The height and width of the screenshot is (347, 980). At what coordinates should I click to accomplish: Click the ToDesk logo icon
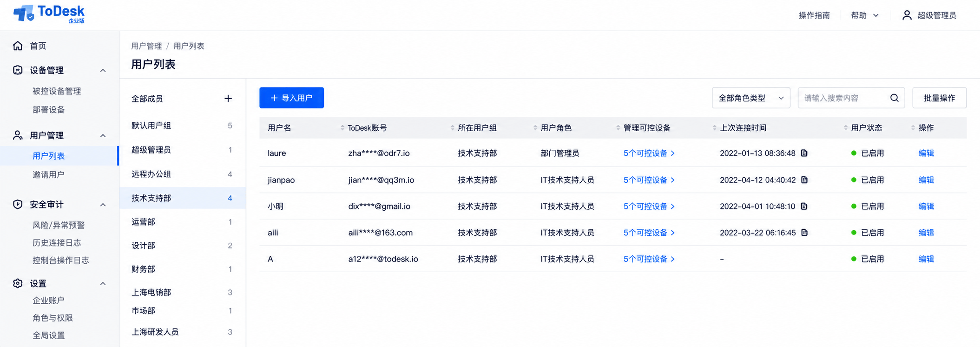pyautogui.click(x=23, y=13)
